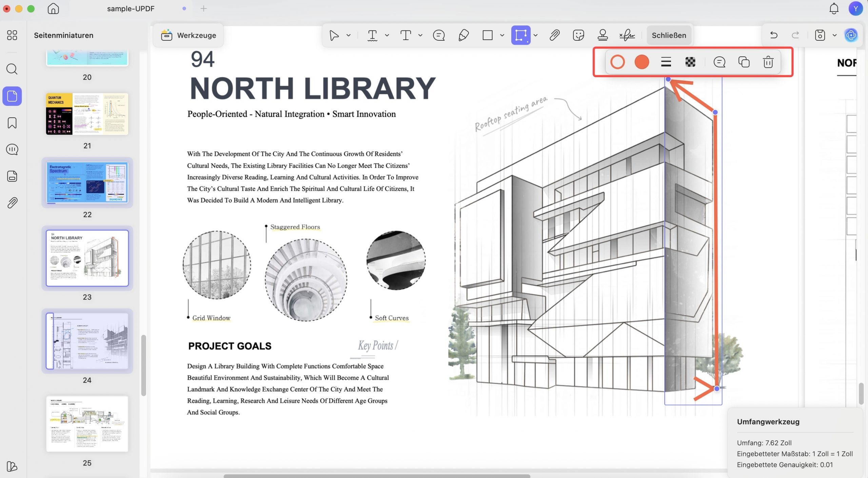Screen dimensions: 868x478
Task: Toggle the measurement tool button
Action: tap(521, 35)
